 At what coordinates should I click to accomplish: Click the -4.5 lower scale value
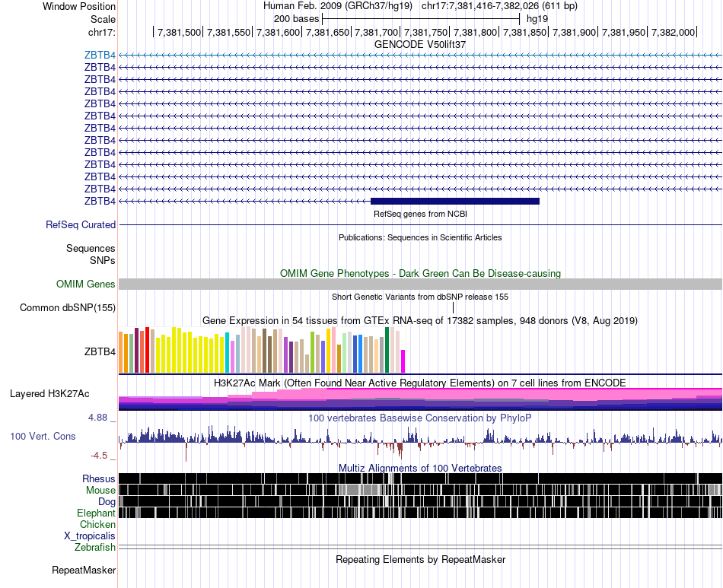pyautogui.click(x=99, y=456)
